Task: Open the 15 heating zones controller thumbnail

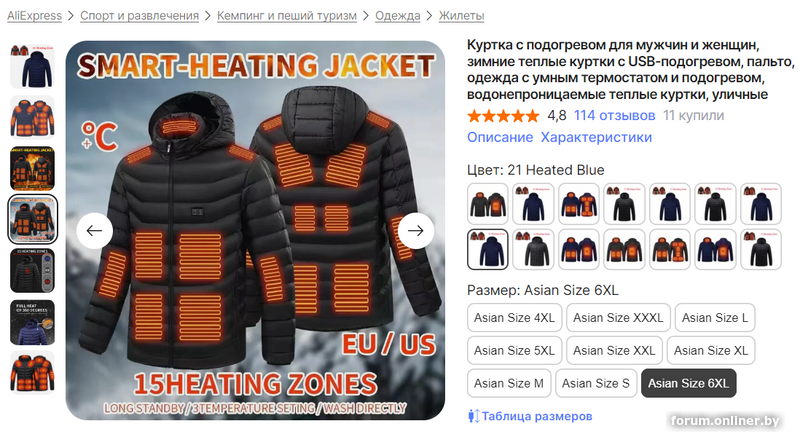Action: point(33,271)
